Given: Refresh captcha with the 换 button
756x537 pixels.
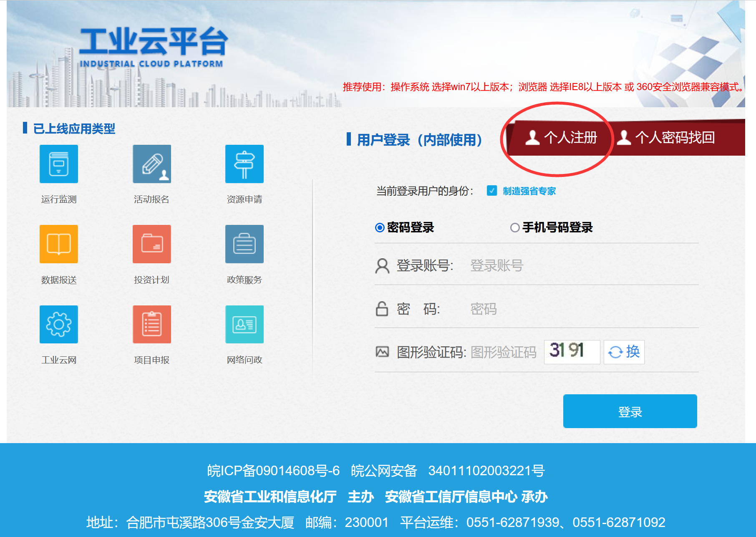Looking at the screenshot, I should [624, 352].
